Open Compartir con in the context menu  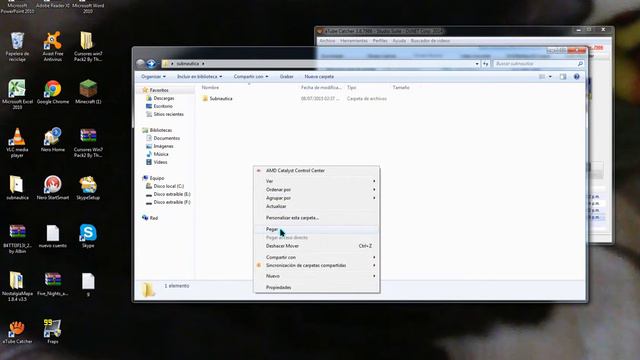click(316, 257)
